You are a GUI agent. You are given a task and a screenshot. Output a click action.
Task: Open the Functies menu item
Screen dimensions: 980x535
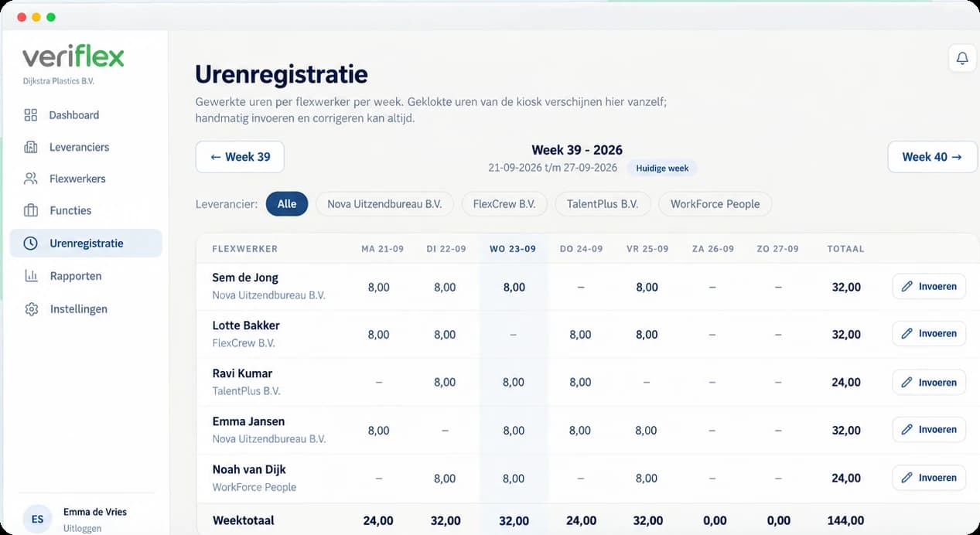(x=86, y=210)
